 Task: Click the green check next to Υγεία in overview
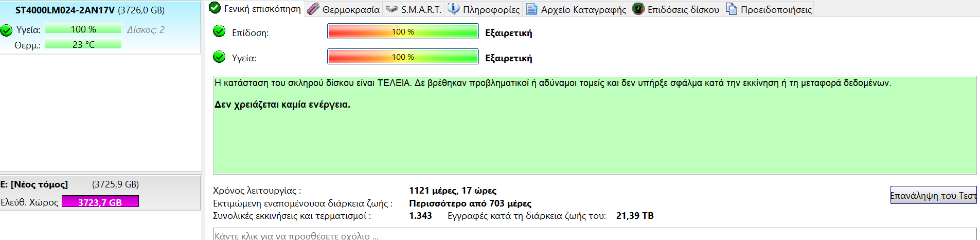[x=219, y=57]
